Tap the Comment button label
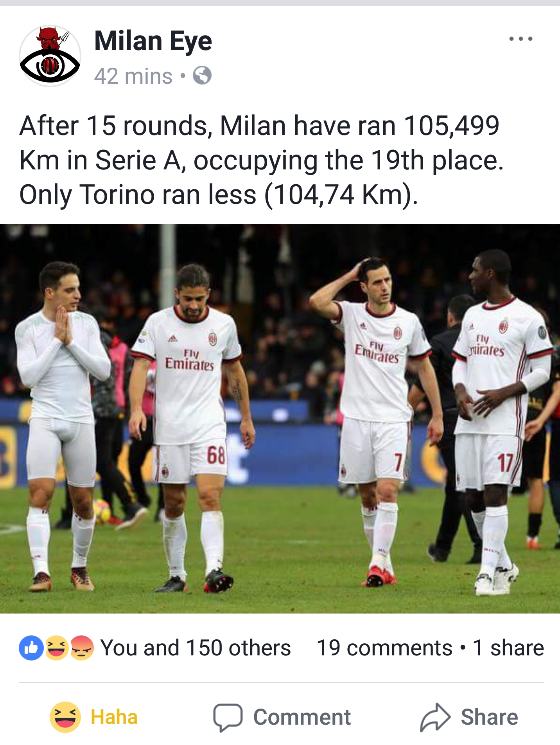This screenshot has width=560, height=745. pyautogui.click(x=302, y=717)
